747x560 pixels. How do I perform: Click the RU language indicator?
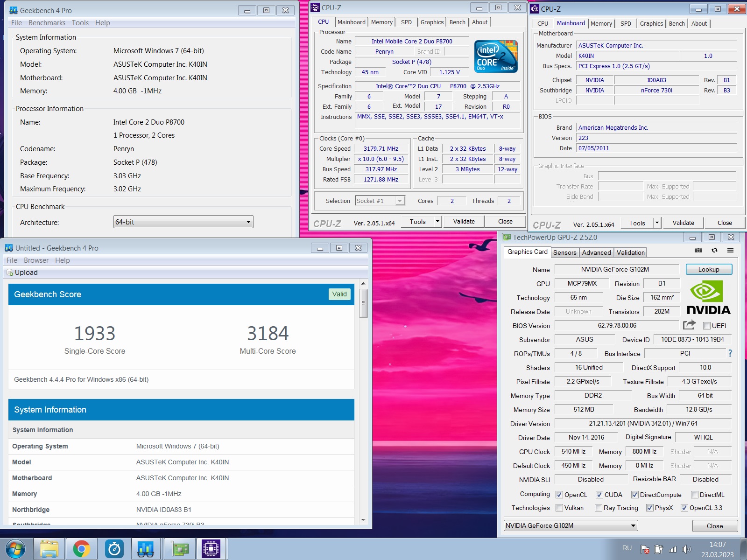(x=627, y=548)
